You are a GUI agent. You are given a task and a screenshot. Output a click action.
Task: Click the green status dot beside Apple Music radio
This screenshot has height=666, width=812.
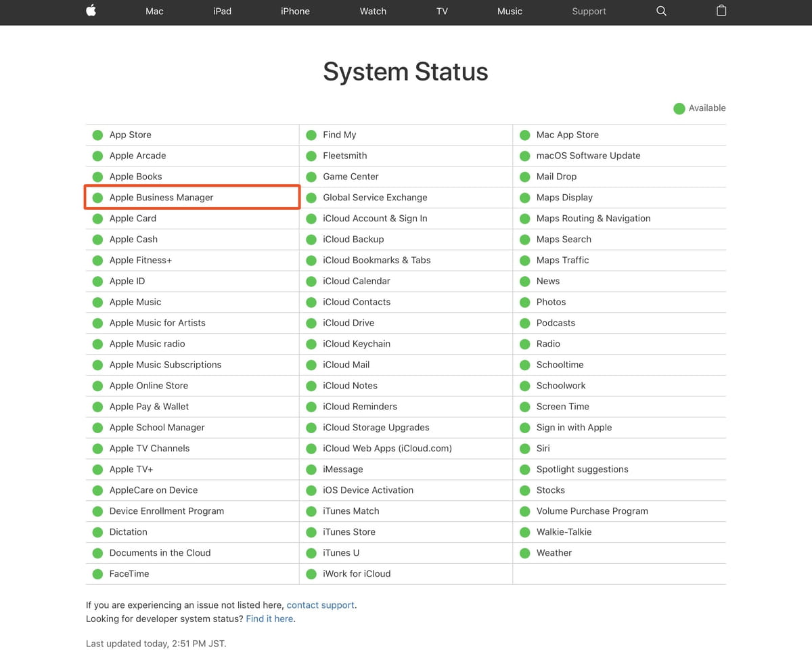97,344
